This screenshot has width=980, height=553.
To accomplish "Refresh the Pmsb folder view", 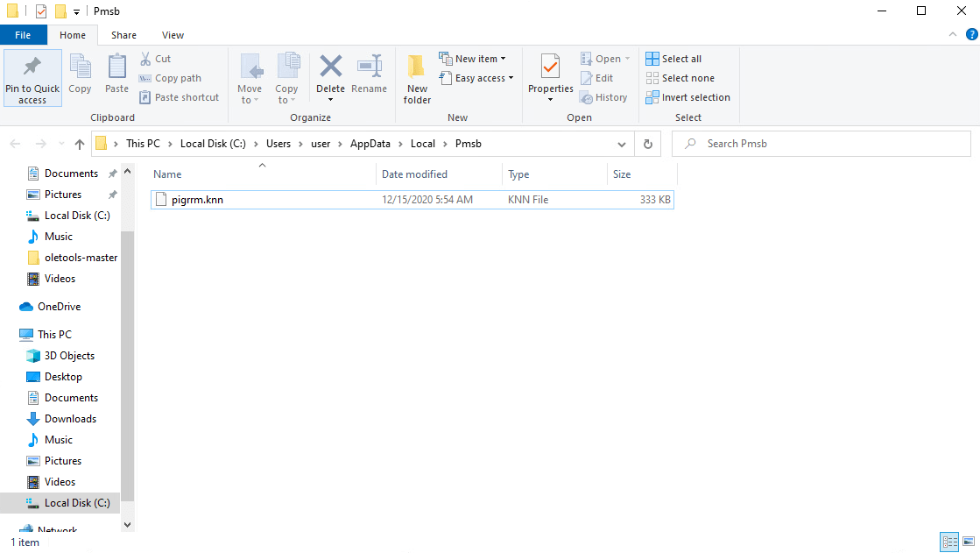I will point(648,144).
